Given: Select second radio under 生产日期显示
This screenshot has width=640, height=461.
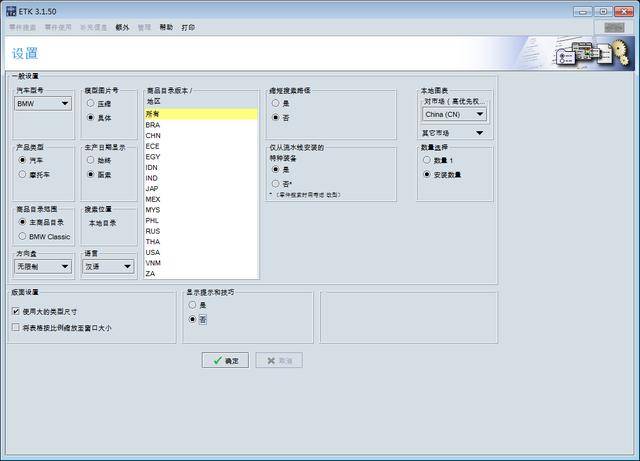Looking at the screenshot, I should 91,174.
